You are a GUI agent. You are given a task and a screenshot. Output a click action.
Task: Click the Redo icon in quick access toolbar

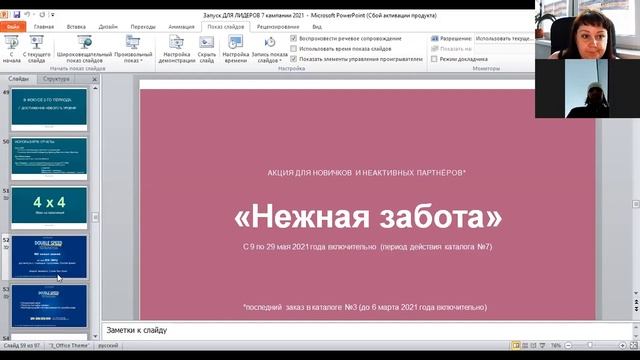coord(42,15)
